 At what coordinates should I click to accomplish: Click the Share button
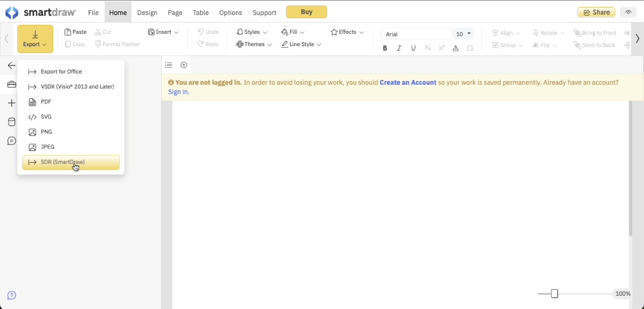(596, 12)
